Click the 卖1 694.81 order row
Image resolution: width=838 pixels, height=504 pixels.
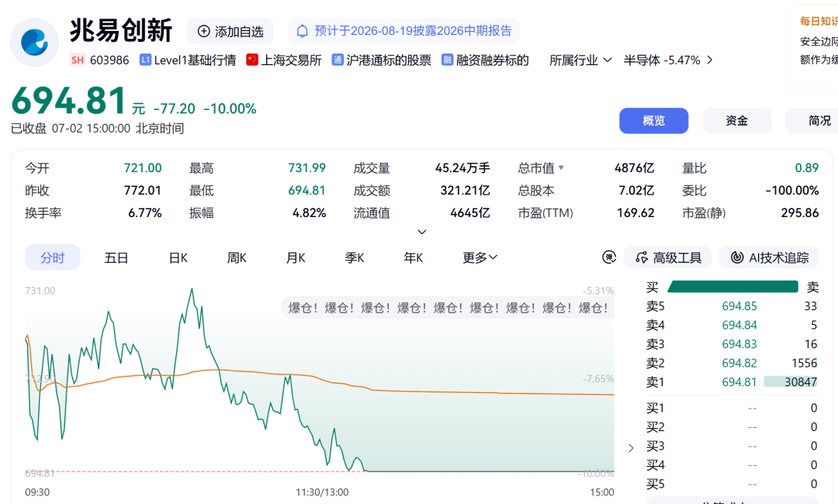click(x=732, y=381)
